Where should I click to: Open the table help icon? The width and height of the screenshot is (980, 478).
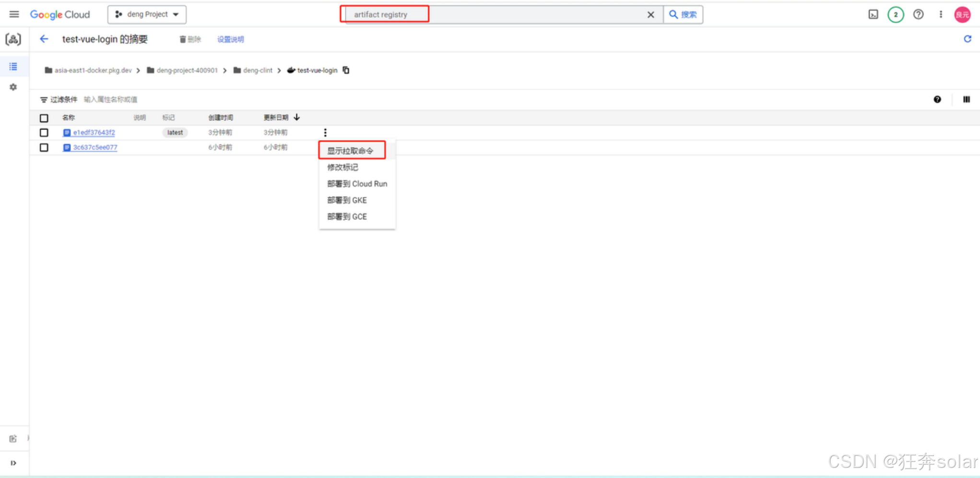[x=937, y=99]
